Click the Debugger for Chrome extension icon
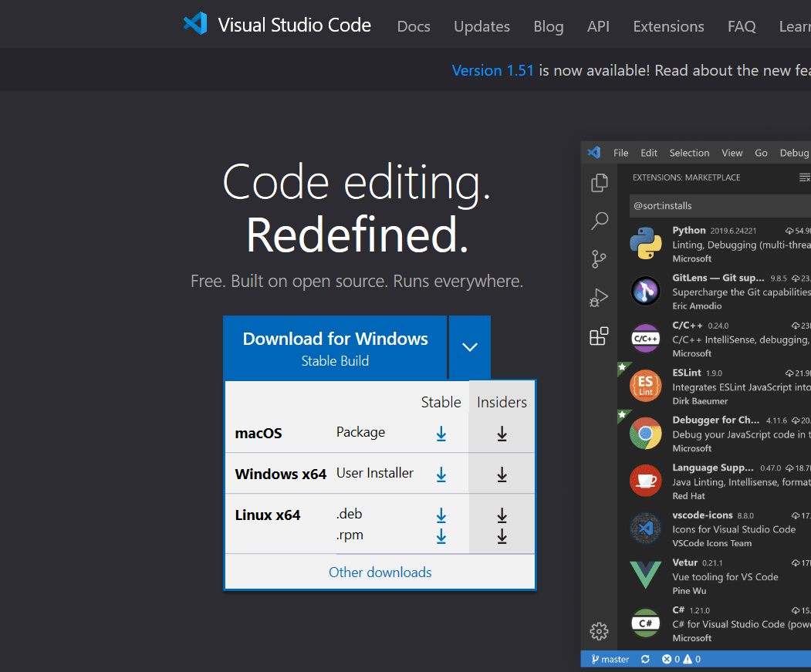811x672 pixels. tap(646, 433)
